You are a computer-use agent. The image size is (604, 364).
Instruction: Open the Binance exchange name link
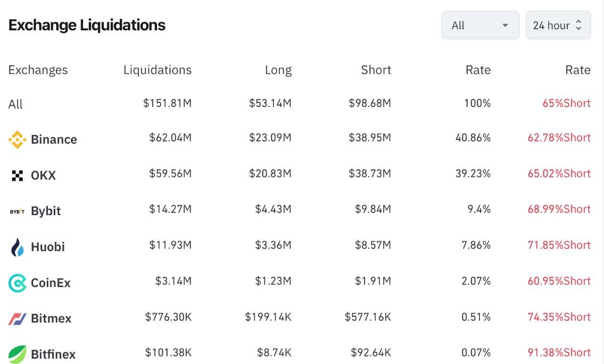coord(54,139)
